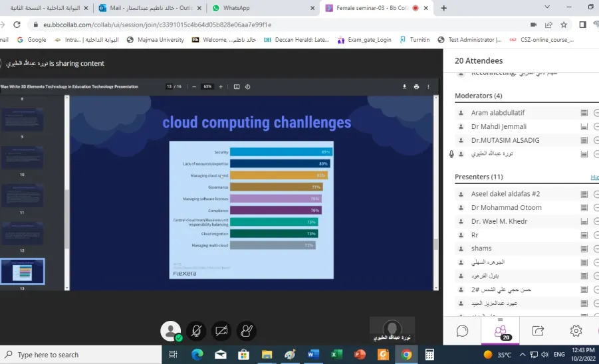599x364 pixels.
Task: Click the connection status icon for Dr. Wael M. Khedr
Action: 584,221
